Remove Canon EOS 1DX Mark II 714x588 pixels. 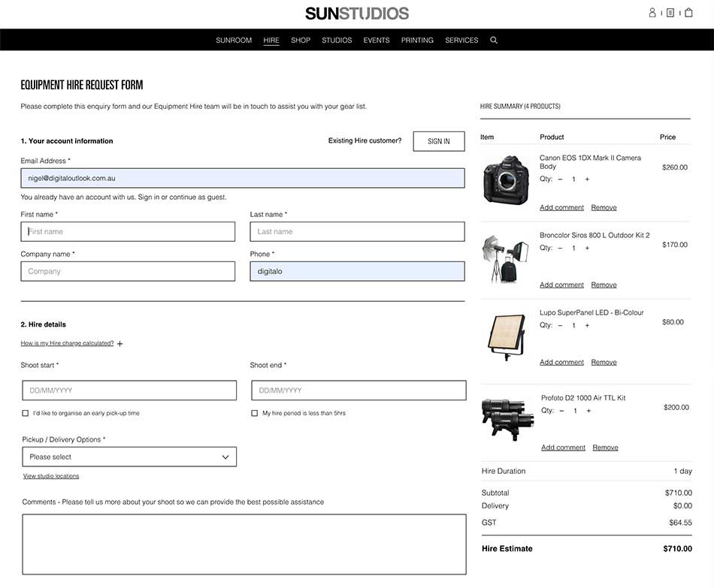(x=604, y=207)
